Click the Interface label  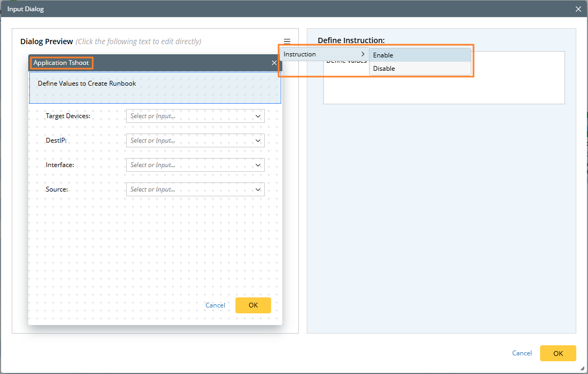(x=60, y=165)
